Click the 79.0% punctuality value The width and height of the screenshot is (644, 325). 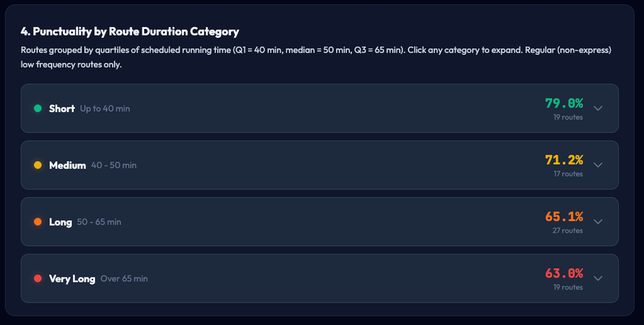tap(563, 103)
